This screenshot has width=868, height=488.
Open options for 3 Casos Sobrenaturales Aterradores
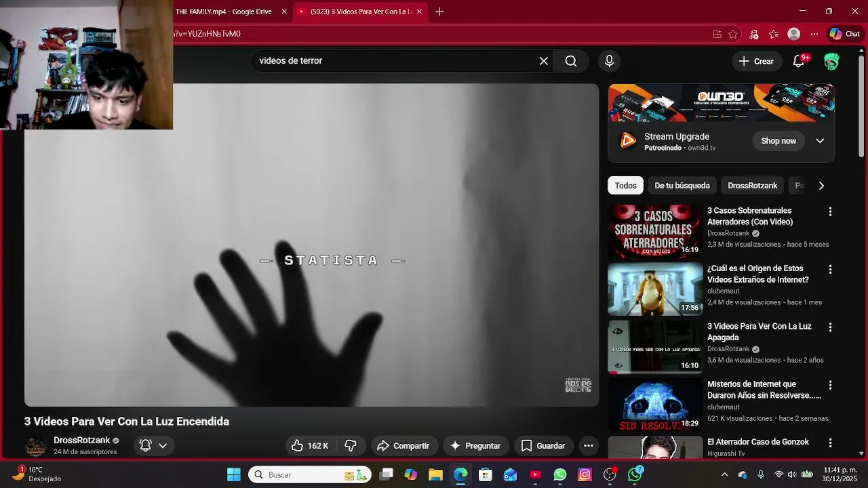point(830,211)
